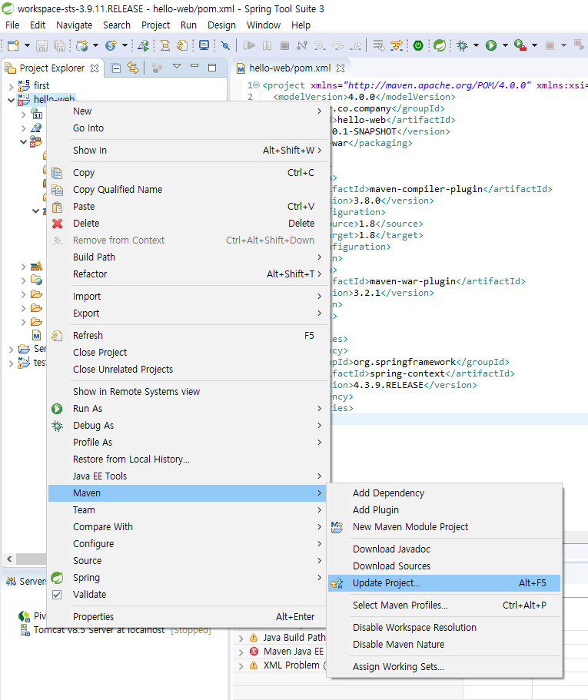Open the Run toolbar button dropdown arrow
Image resolution: width=588 pixels, height=700 pixels.
[505, 46]
